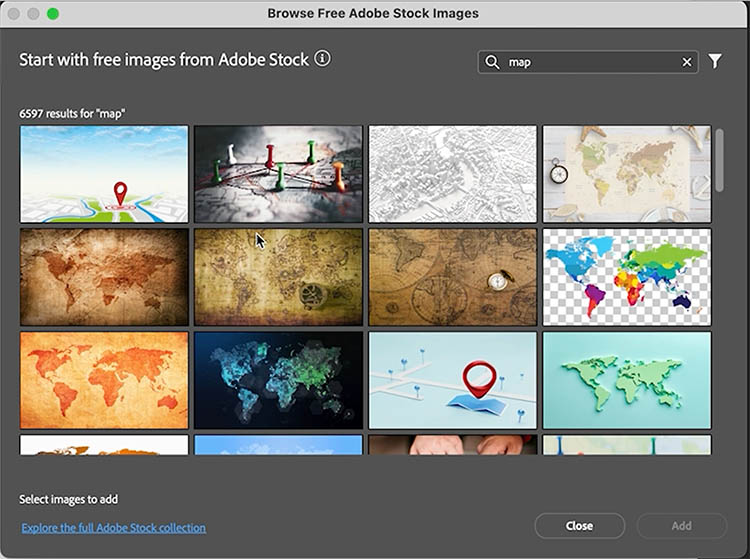Choose the white 3D city relief image
Image resolution: width=750 pixels, height=559 pixels.
453,174
